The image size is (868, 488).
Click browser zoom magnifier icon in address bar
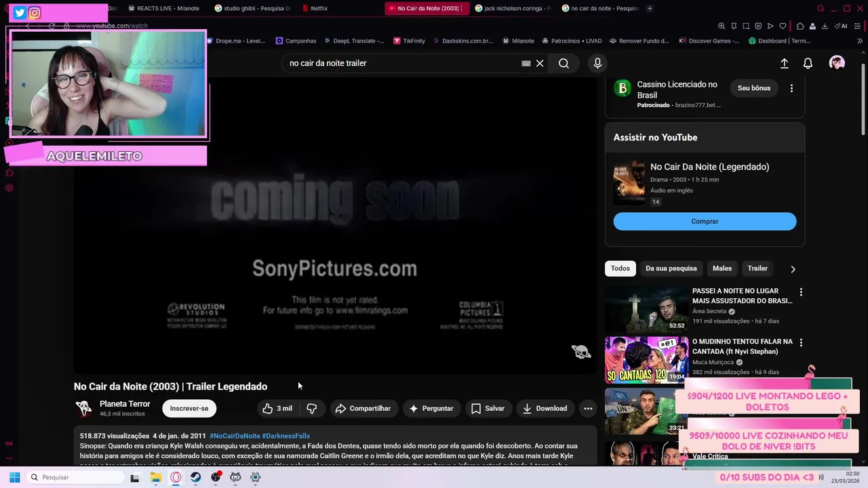[x=722, y=26]
